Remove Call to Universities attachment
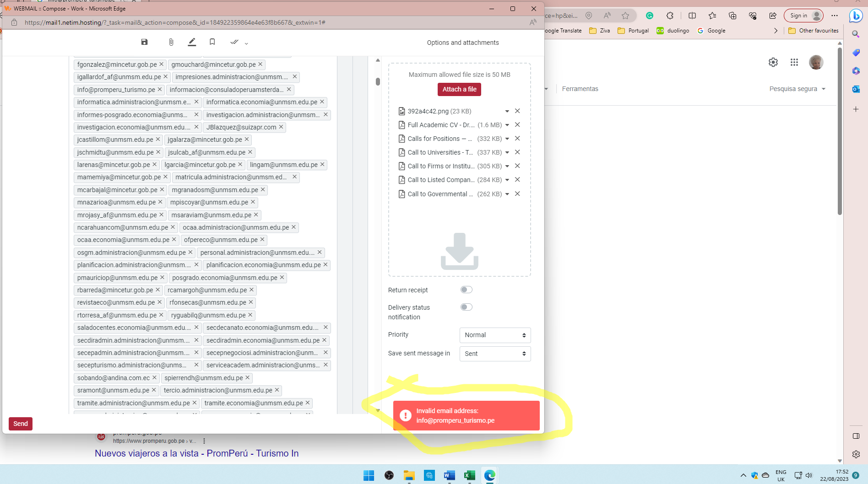 point(517,152)
